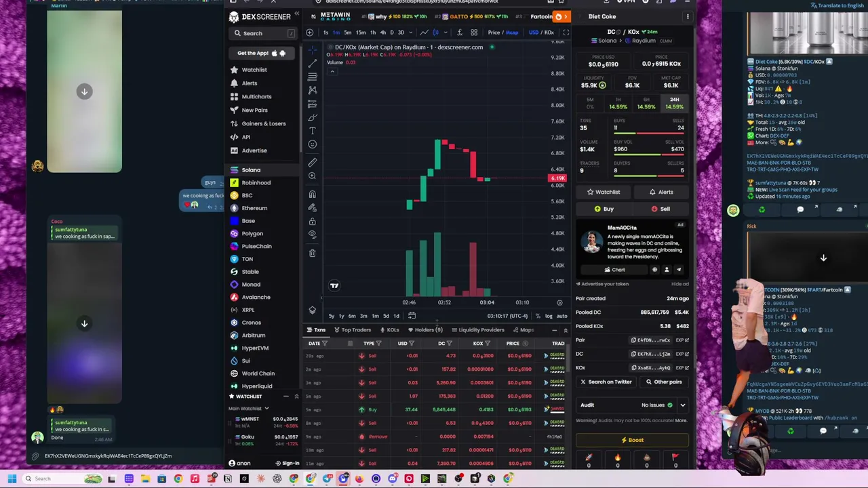Switch the chart to 5m timeframe
Image resolution: width=868 pixels, height=488 pixels.
(348, 33)
